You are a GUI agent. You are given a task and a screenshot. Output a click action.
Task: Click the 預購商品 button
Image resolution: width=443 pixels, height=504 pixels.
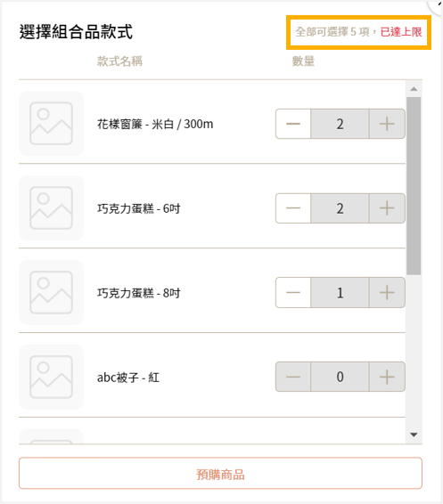coord(220,473)
